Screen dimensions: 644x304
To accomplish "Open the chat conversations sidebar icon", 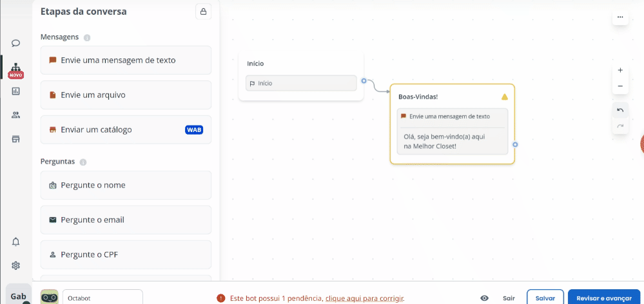I will click(x=15, y=43).
